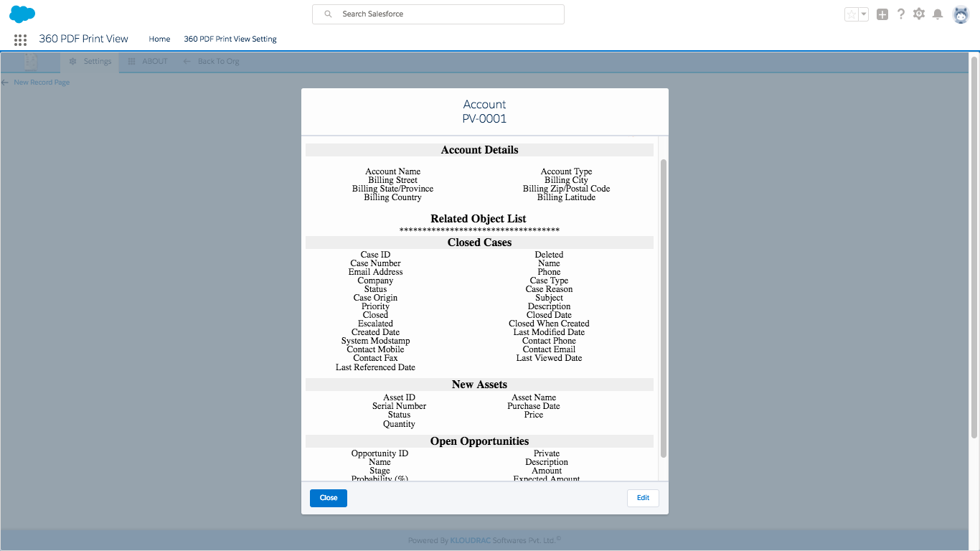Screen dimensions: 980x551
Task: Click the Account preview dialog scrollbar
Action: coord(663,309)
